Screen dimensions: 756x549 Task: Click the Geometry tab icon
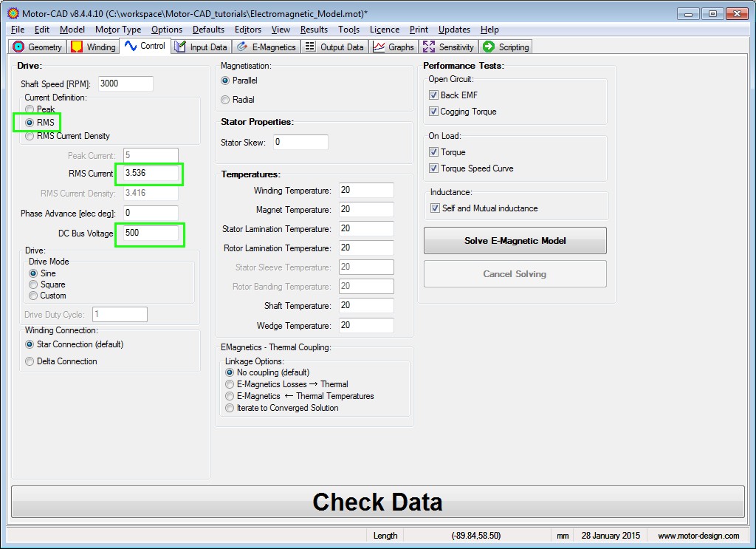(19, 47)
